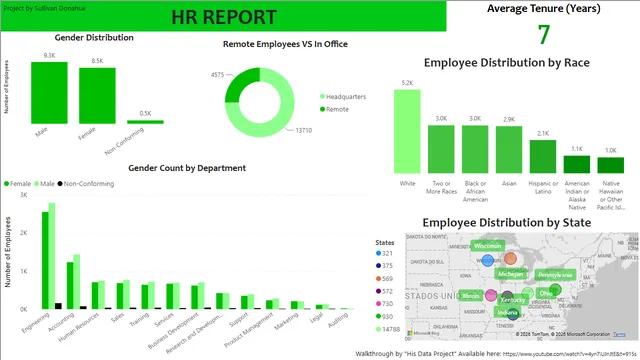Viewport: 640px width, 360px height.
Task: Click the orange bubble on the map
Action: [510, 258]
